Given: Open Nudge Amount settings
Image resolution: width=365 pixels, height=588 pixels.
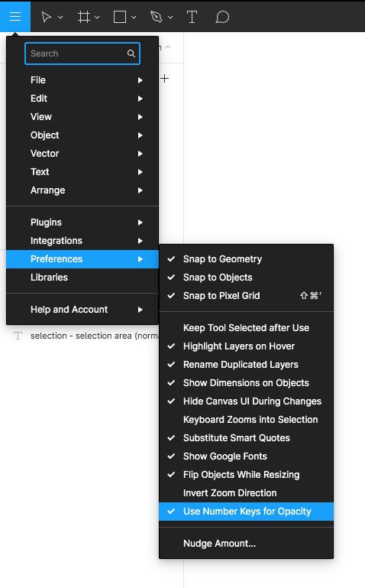Looking at the screenshot, I should coord(247,544).
